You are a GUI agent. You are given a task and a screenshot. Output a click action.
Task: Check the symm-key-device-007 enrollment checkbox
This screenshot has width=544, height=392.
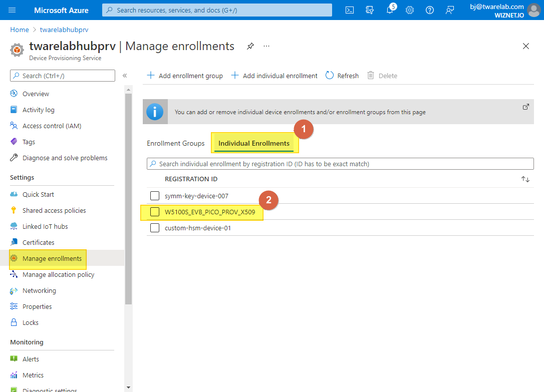(x=155, y=196)
